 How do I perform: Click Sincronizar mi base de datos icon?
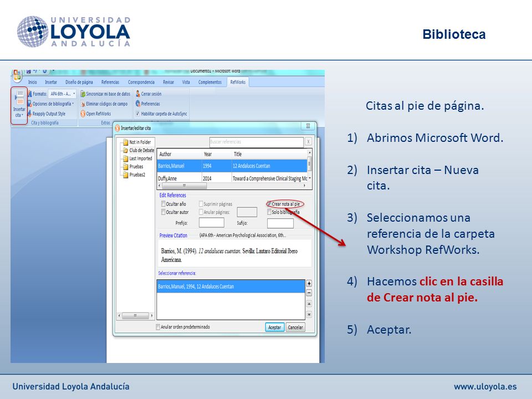pyautogui.click(x=83, y=94)
